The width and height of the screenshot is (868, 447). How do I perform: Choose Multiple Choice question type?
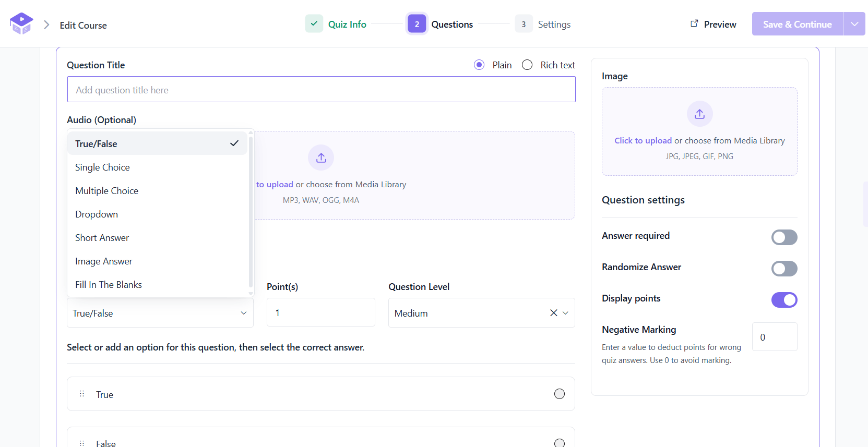tap(157, 190)
